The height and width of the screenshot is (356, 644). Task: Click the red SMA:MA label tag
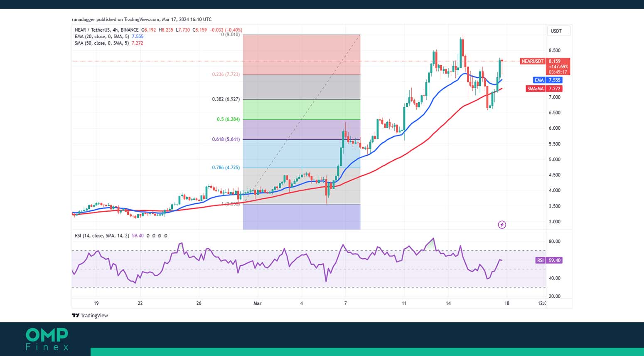coord(536,89)
